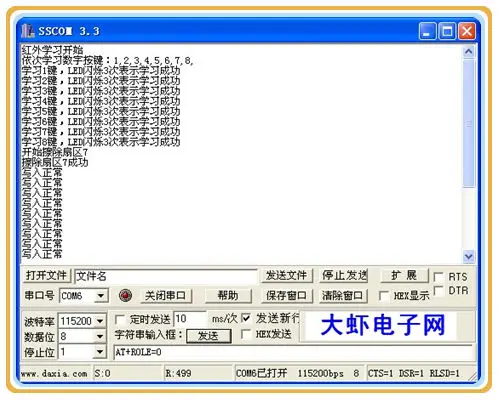Click the output line 依次学习数字按键
This screenshot has height=400, width=500.
(x=108, y=61)
